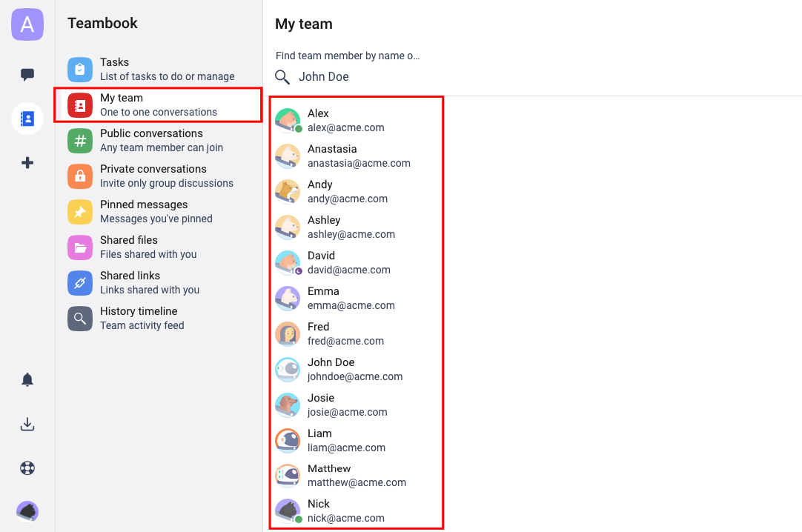The image size is (802, 532).
Task: Click the search magnifier icon
Action: (282, 77)
